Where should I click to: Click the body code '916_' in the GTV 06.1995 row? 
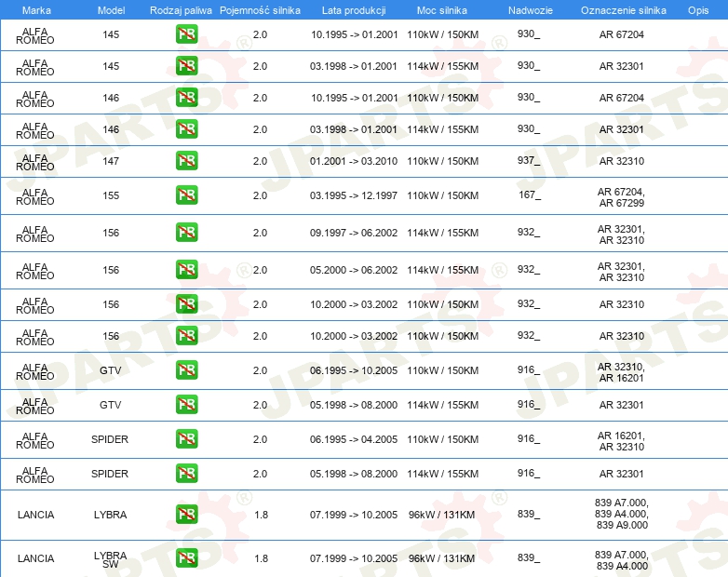coord(529,370)
